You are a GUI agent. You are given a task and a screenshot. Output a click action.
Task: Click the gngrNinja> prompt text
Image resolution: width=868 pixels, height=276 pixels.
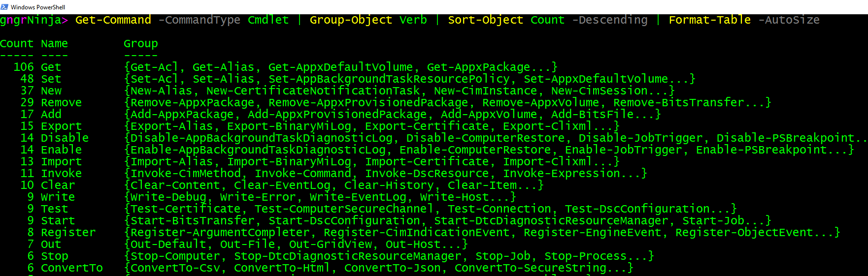pyautogui.click(x=31, y=20)
